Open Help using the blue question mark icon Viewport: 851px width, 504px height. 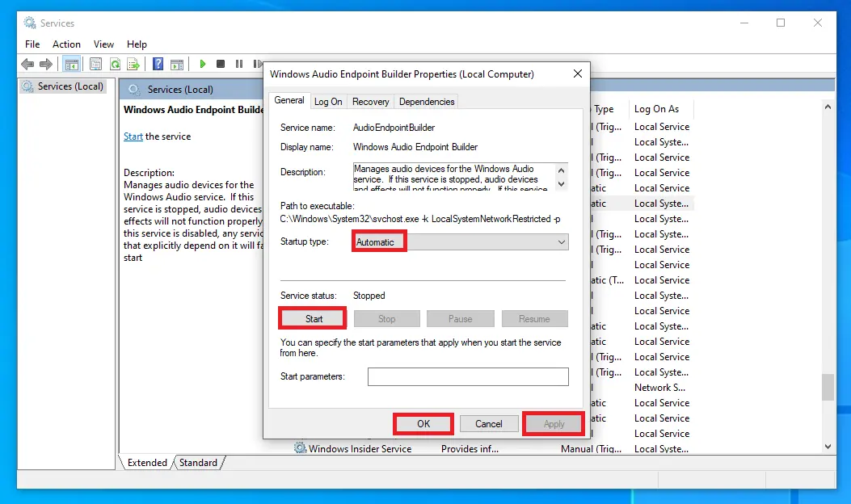click(158, 64)
